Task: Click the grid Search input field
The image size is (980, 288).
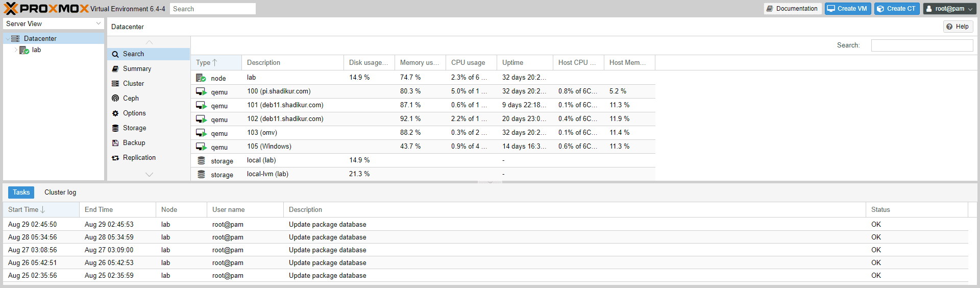Action: coord(922,45)
